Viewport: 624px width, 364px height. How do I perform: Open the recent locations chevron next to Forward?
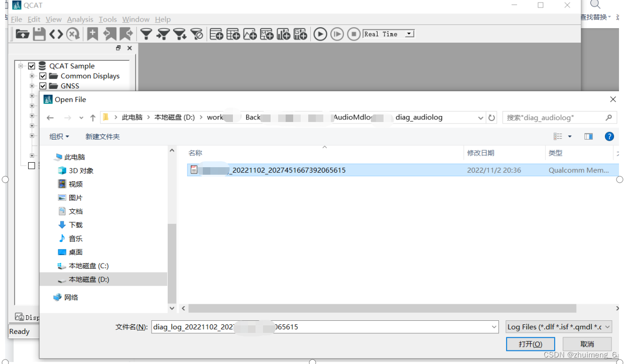pos(81,117)
